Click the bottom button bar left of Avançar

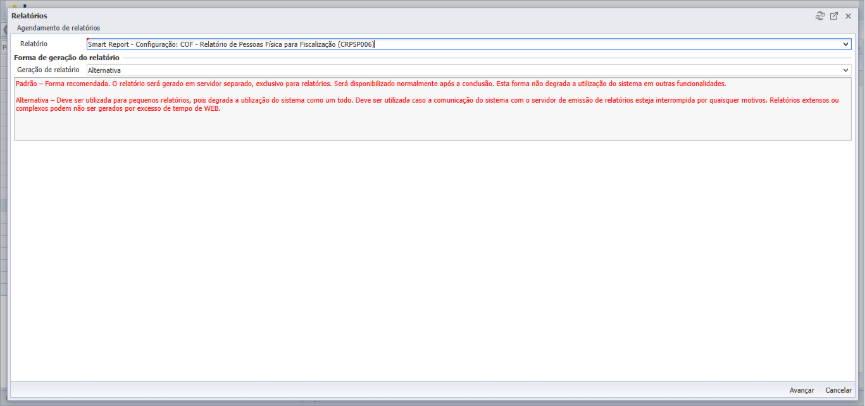[x=397, y=389]
